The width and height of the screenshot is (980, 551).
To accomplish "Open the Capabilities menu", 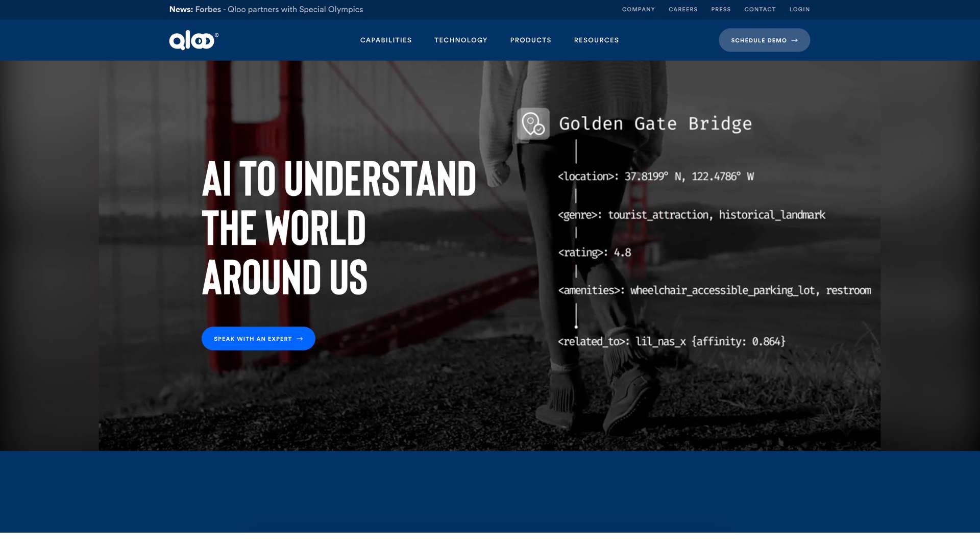I will 386,40.
